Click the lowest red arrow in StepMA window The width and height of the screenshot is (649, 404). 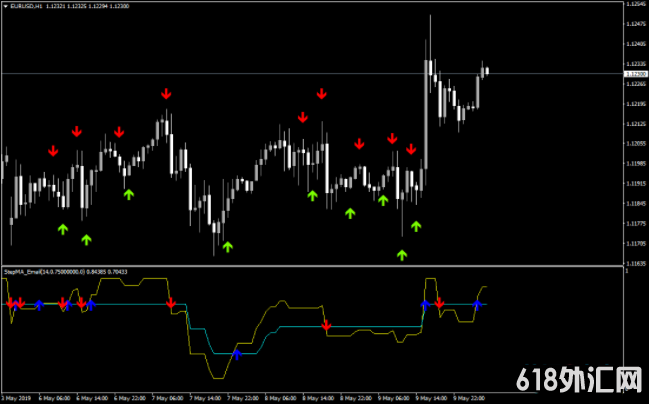(326, 325)
